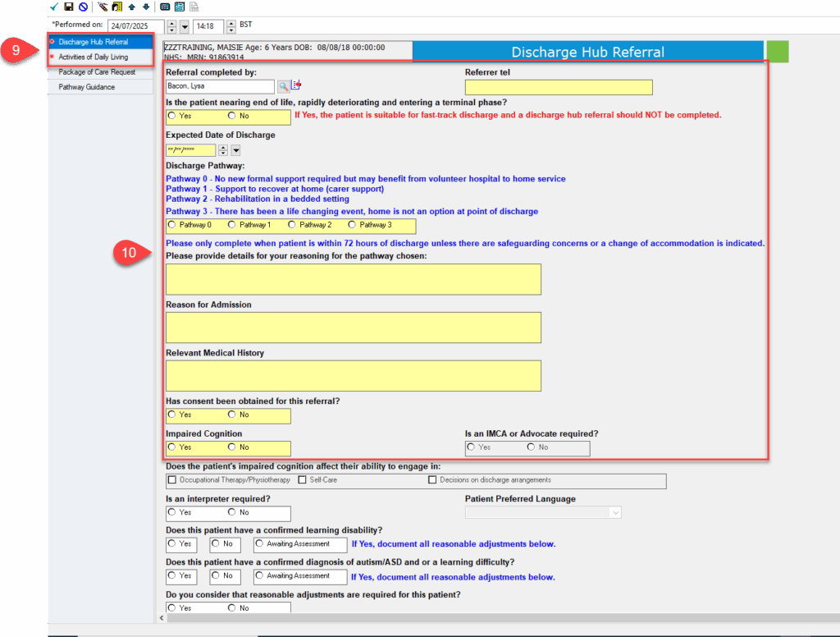Viewport: 840px width, 637px height.
Task: Tick the Self-Care checkbox
Action: point(302,480)
